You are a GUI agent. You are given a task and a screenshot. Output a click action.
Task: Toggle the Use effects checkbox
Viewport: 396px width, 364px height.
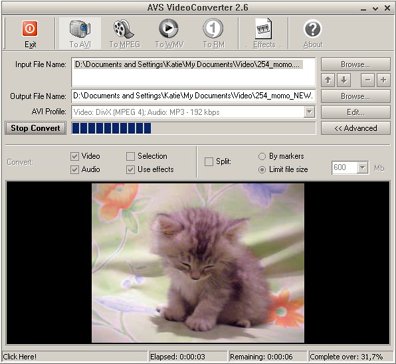pyautogui.click(x=130, y=169)
